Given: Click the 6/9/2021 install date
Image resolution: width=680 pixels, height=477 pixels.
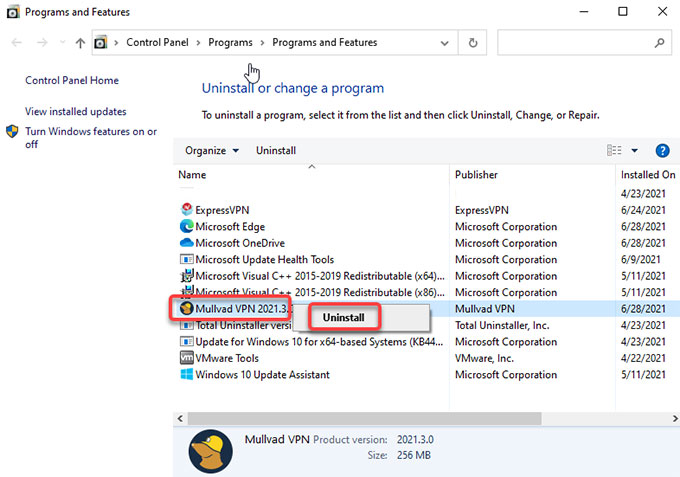Looking at the screenshot, I should coord(640,259).
